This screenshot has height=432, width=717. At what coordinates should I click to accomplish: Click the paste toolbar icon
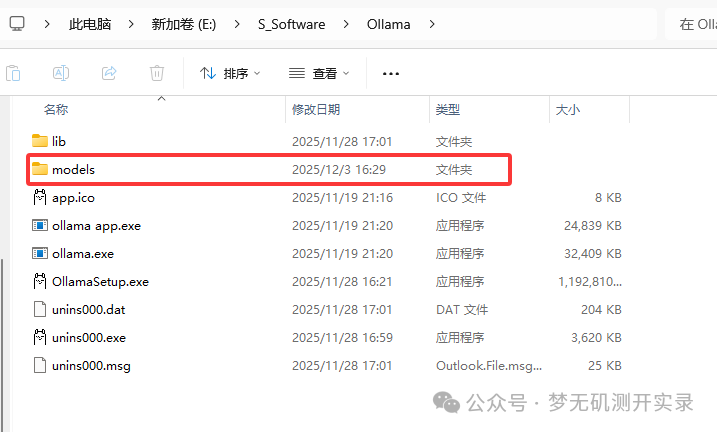pos(13,73)
